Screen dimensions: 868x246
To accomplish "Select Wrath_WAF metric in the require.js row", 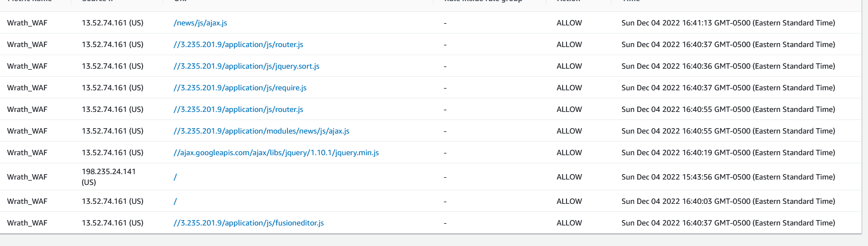I will [x=27, y=88].
